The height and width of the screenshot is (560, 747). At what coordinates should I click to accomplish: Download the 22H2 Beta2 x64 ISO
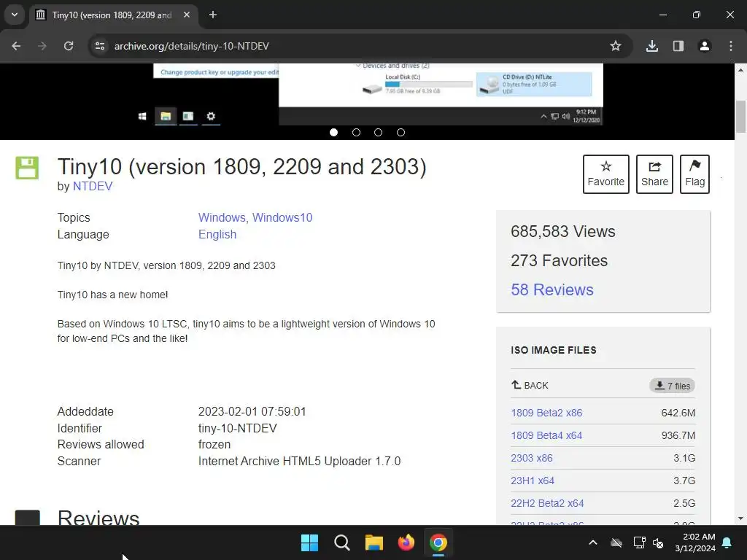click(547, 503)
